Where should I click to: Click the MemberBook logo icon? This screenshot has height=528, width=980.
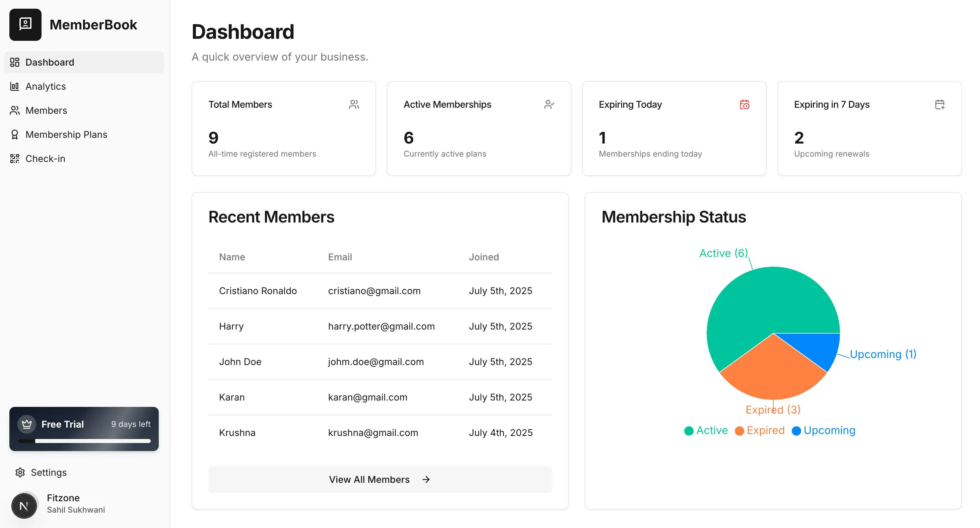[x=25, y=24]
